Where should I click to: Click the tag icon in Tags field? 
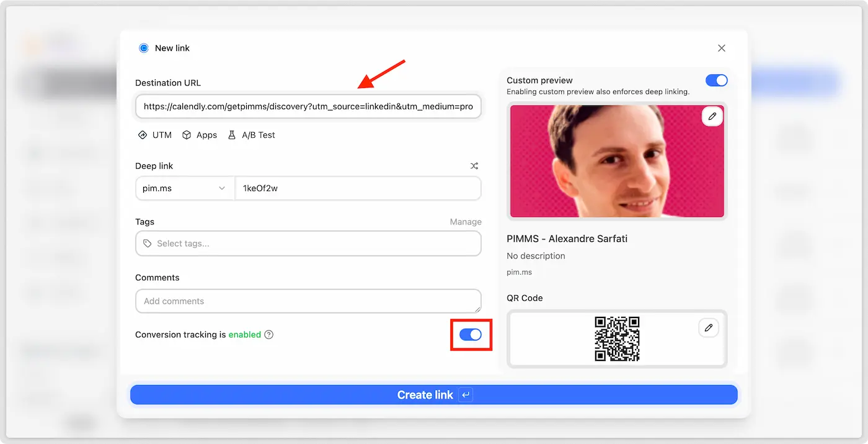coord(148,244)
